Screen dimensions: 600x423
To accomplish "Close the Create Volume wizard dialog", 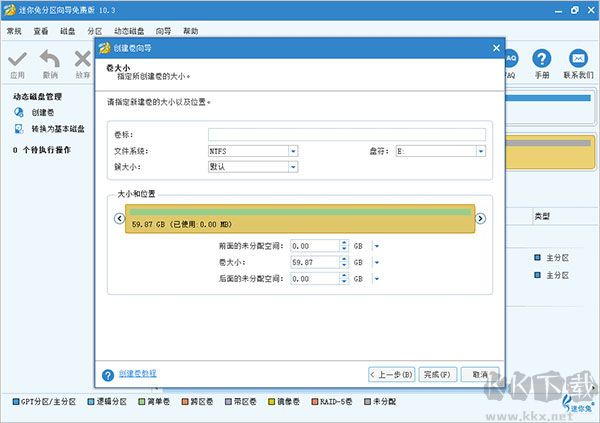I will click(x=496, y=48).
